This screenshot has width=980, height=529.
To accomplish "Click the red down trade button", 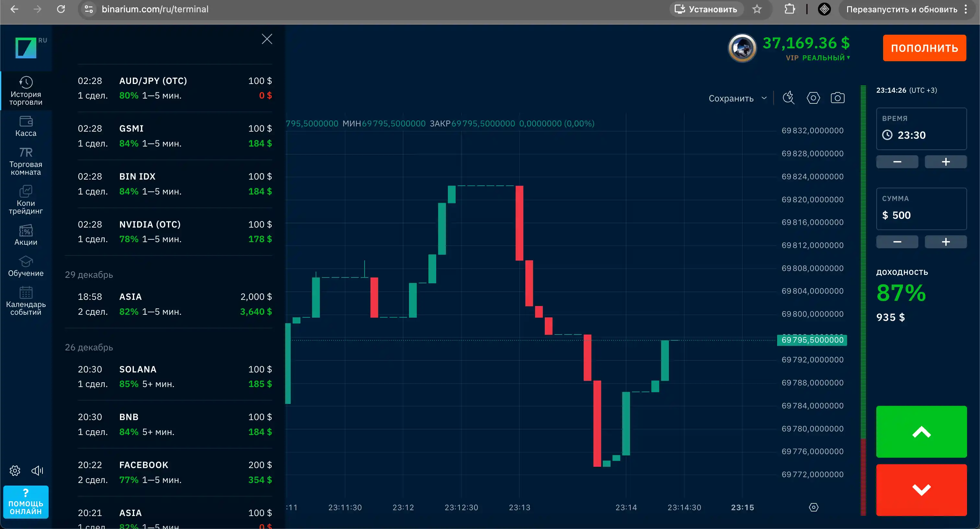I will pyautogui.click(x=921, y=490).
